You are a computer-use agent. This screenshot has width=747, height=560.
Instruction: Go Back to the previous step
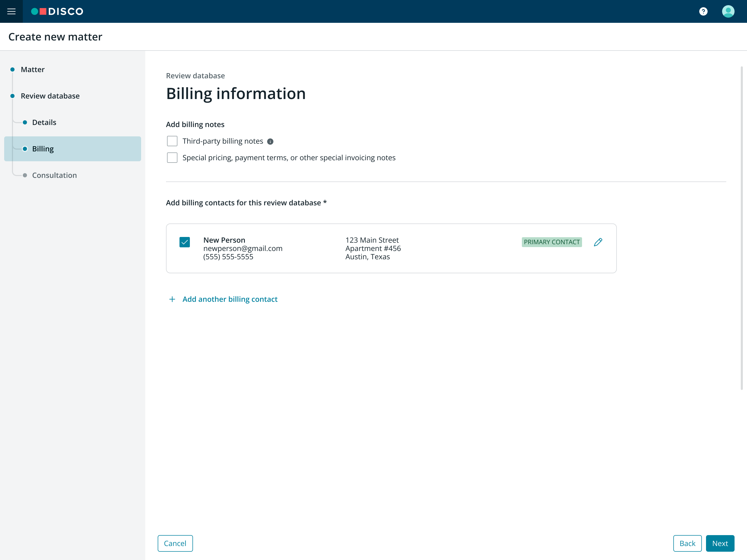pyautogui.click(x=687, y=543)
